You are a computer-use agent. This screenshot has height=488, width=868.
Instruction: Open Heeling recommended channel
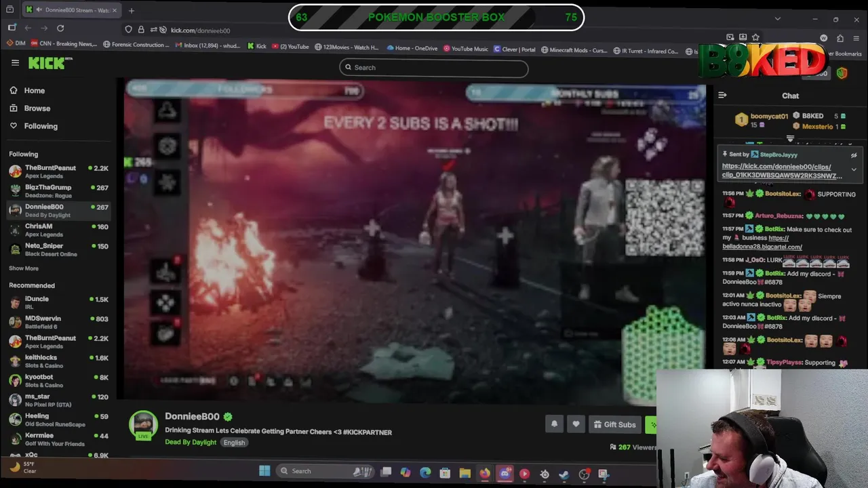pos(58,420)
